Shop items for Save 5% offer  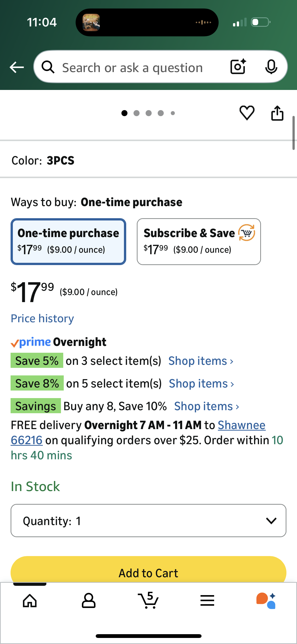pyautogui.click(x=201, y=361)
